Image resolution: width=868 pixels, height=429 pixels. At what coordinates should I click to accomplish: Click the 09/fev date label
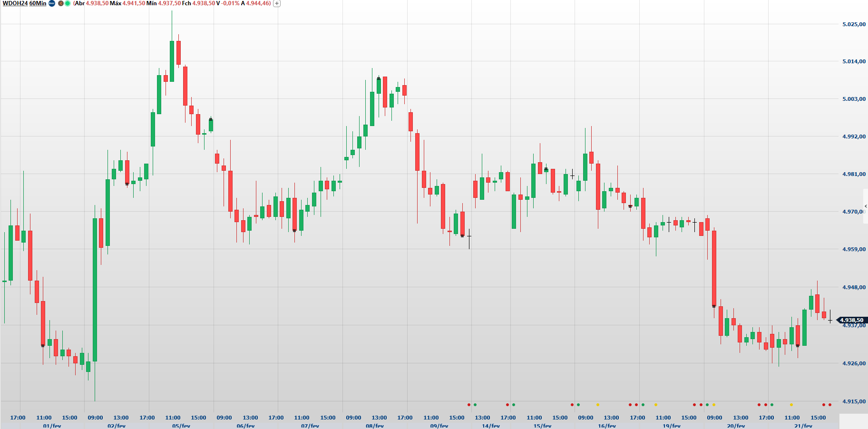[x=439, y=426]
